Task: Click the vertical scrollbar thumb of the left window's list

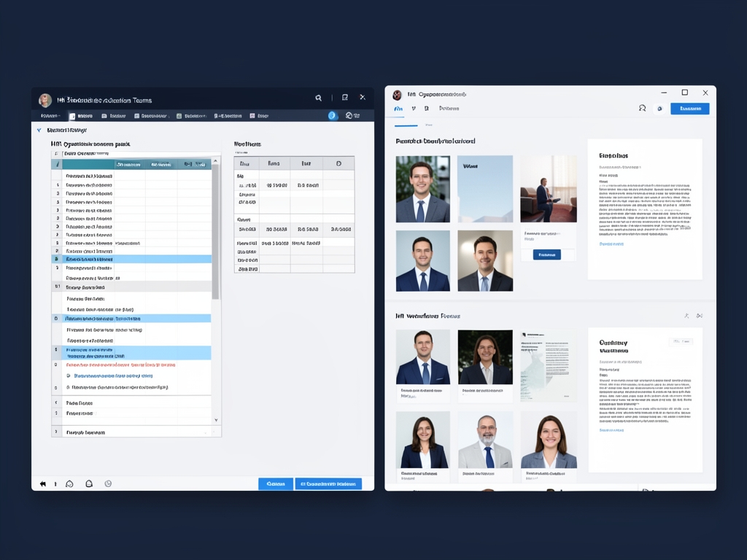Action: [215, 233]
